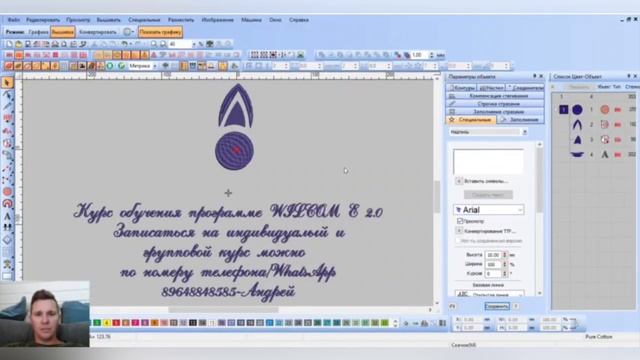Viewport: 640px width, 360px height.
Task: Choose yellow color 4 in the palette
Action: pyautogui.click(x=107, y=323)
